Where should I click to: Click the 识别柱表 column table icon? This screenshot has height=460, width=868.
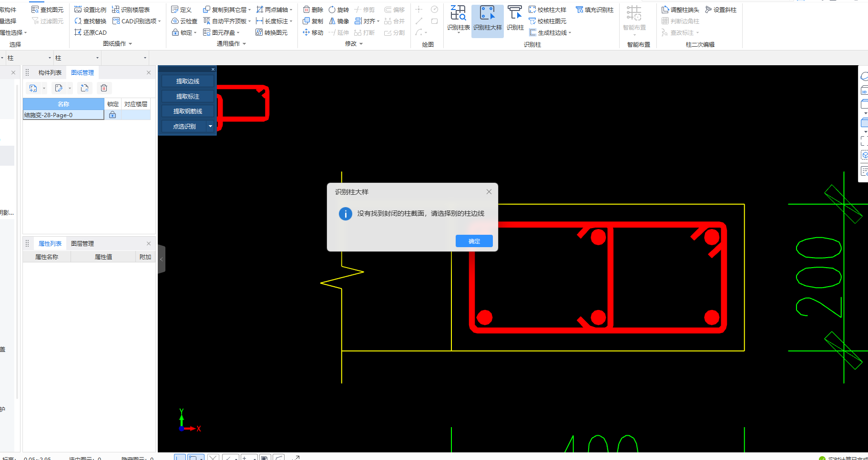click(458, 19)
